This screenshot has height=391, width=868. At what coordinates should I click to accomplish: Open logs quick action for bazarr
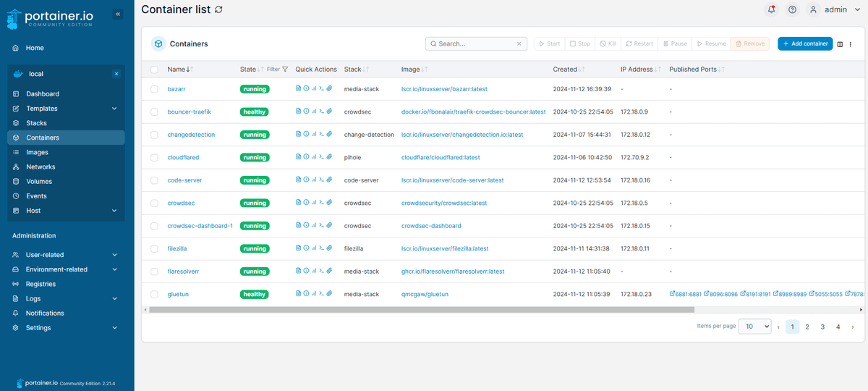(299, 89)
